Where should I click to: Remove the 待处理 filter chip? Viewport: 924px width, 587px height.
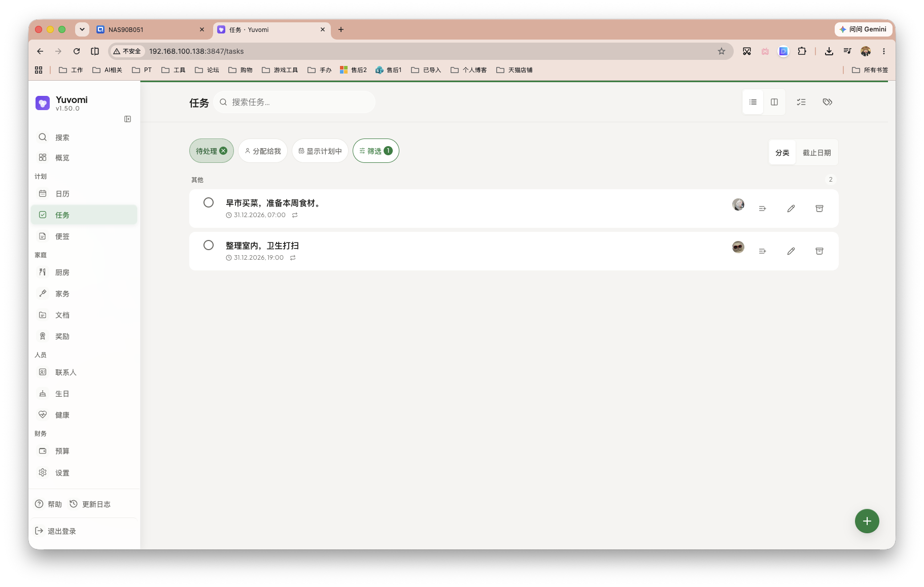tap(223, 151)
